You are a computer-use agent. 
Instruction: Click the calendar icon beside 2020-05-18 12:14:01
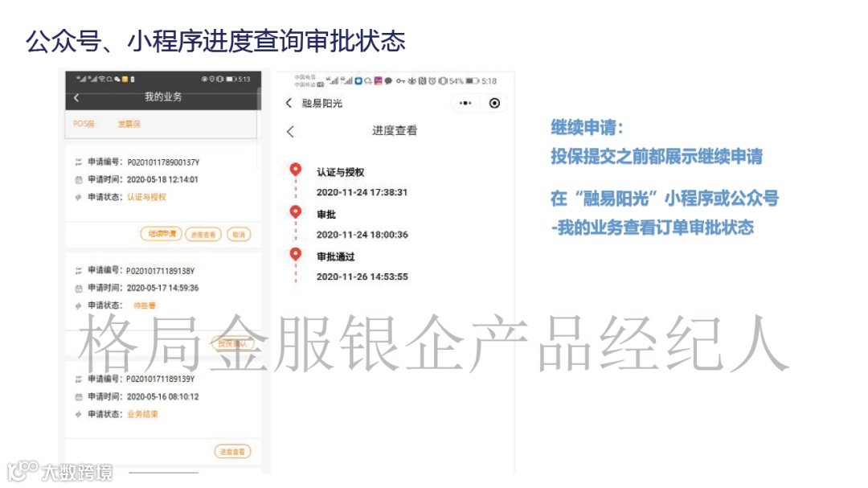78,179
